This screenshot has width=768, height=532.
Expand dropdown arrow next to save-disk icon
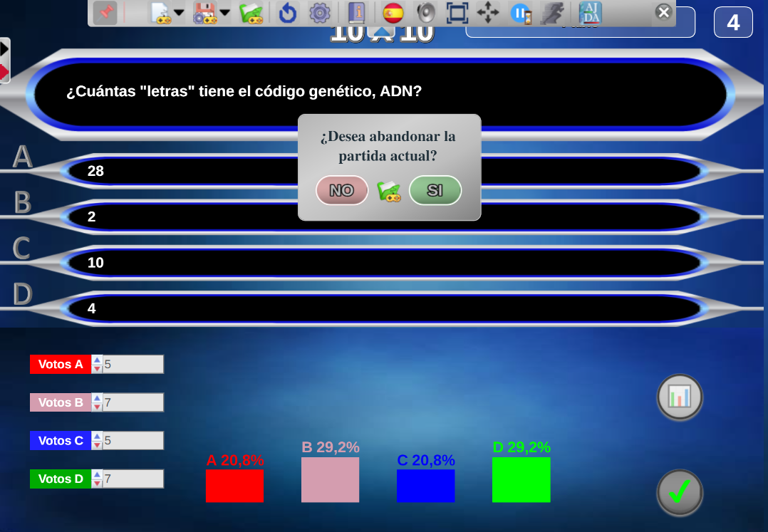pyautogui.click(x=225, y=13)
